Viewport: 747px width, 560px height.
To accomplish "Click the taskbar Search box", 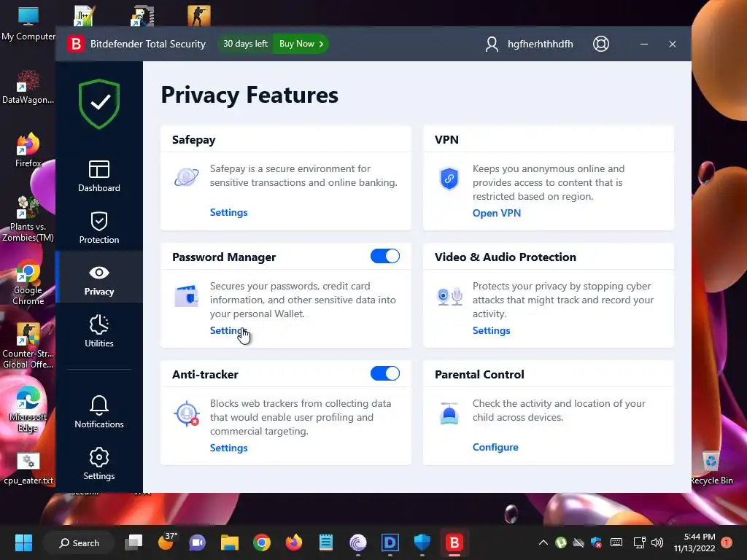I will click(79, 542).
